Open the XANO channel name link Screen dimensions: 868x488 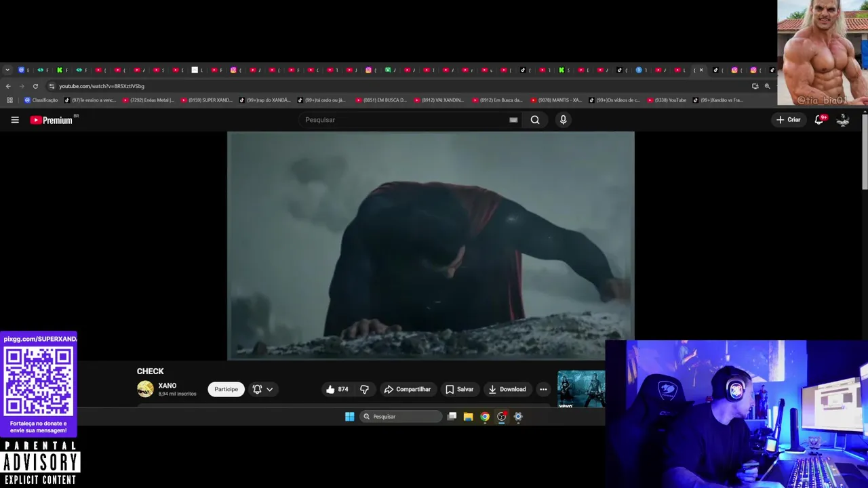(x=167, y=386)
